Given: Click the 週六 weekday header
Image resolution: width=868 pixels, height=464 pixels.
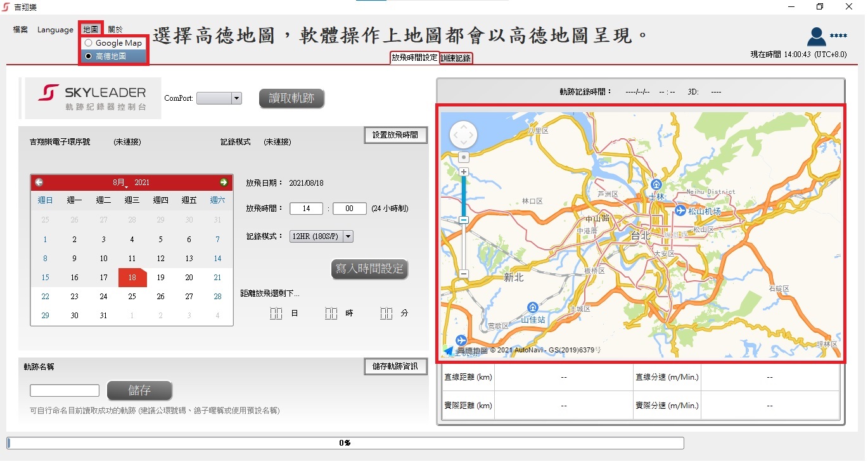Looking at the screenshot, I should pyautogui.click(x=217, y=200).
